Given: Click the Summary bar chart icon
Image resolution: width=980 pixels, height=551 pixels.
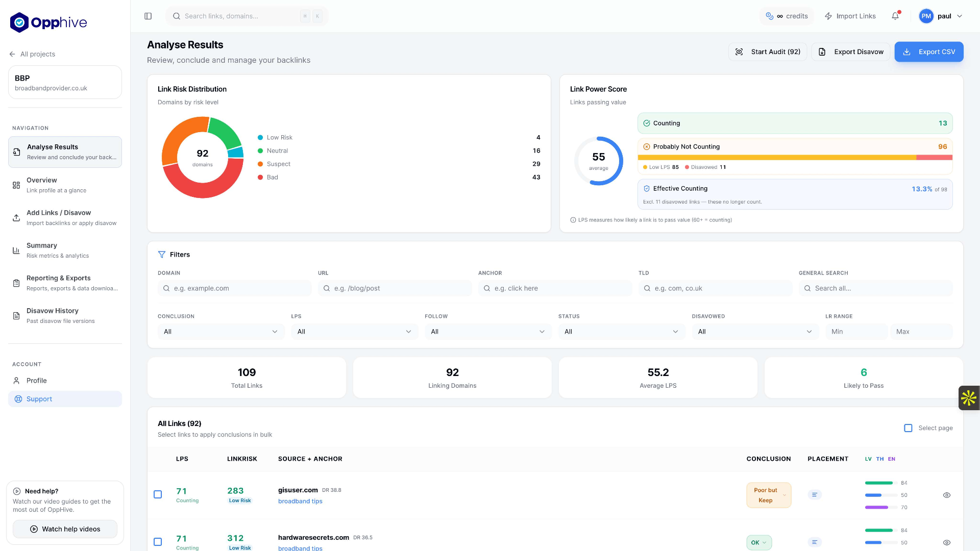Looking at the screenshot, I should click(x=16, y=251).
